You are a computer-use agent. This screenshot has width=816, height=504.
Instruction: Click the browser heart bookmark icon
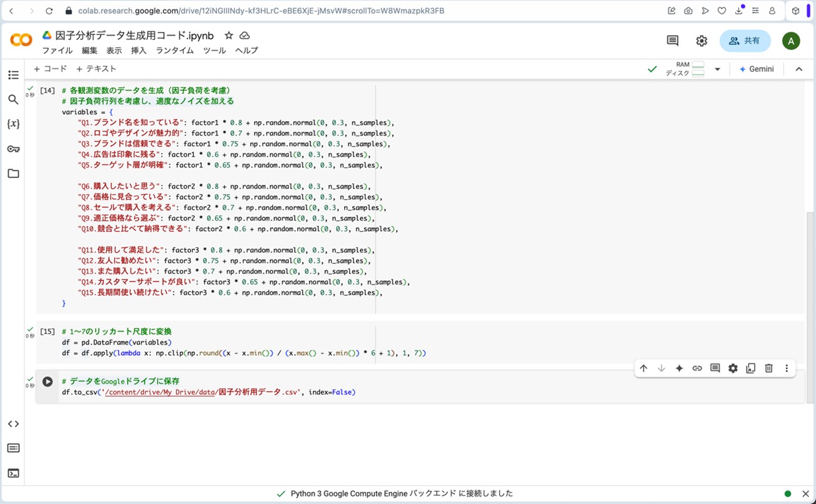coord(722,11)
